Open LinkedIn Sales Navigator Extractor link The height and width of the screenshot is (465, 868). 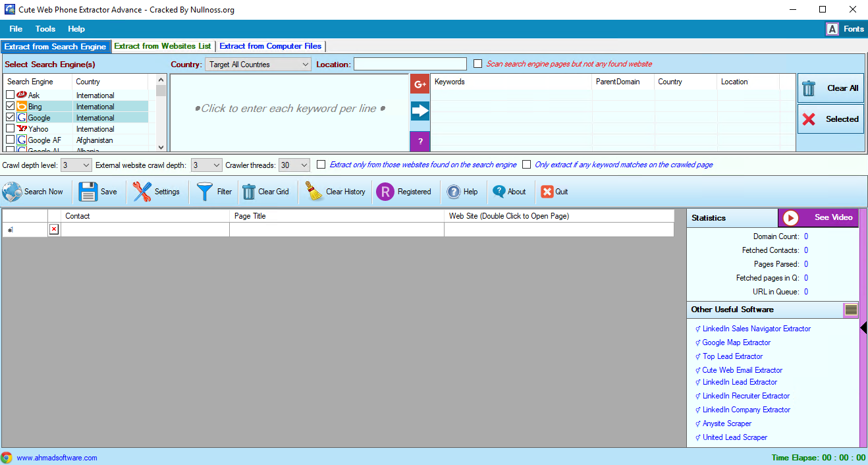tap(757, 329)
